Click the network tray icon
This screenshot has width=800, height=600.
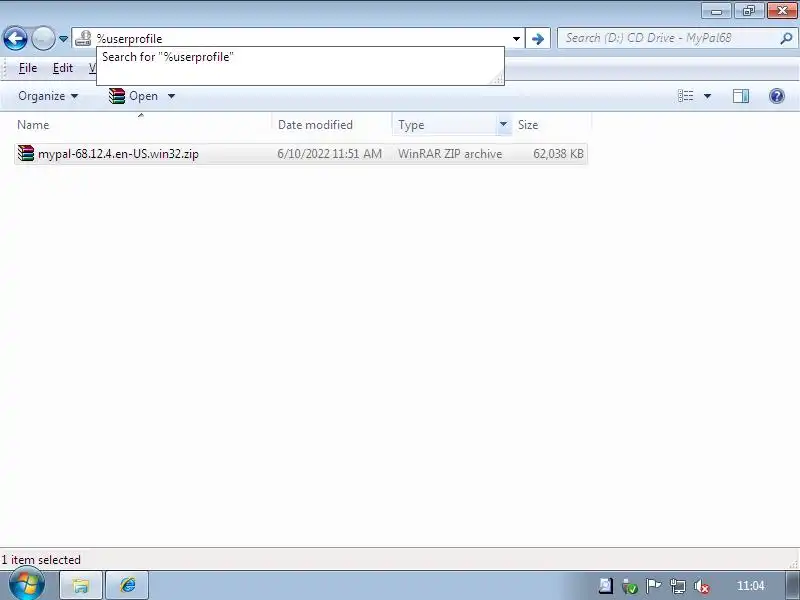pos(678,586)
